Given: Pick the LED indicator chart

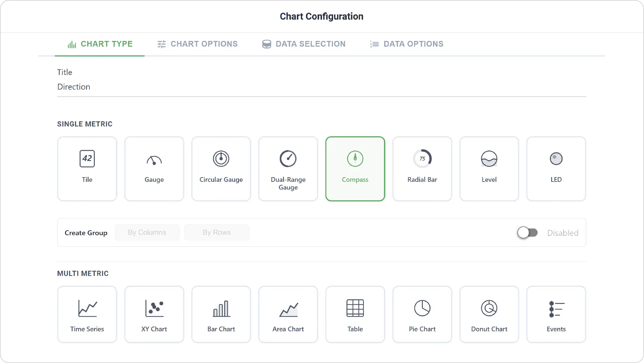Looking at the screenshot, I should coord(556,169).
